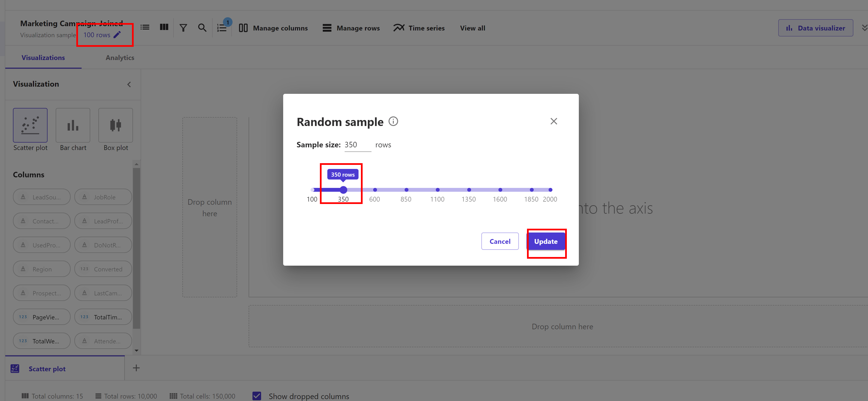Viewport: 868px width, 401px height.
Task: Open the filter funnel icon
Action: coord(183,28)
